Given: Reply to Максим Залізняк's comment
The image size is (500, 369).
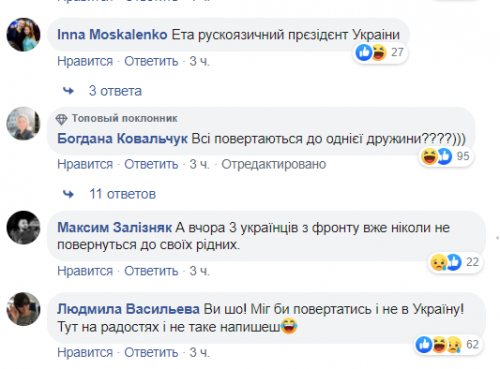Looking at the screenshot, I should [x=151, y=271].
